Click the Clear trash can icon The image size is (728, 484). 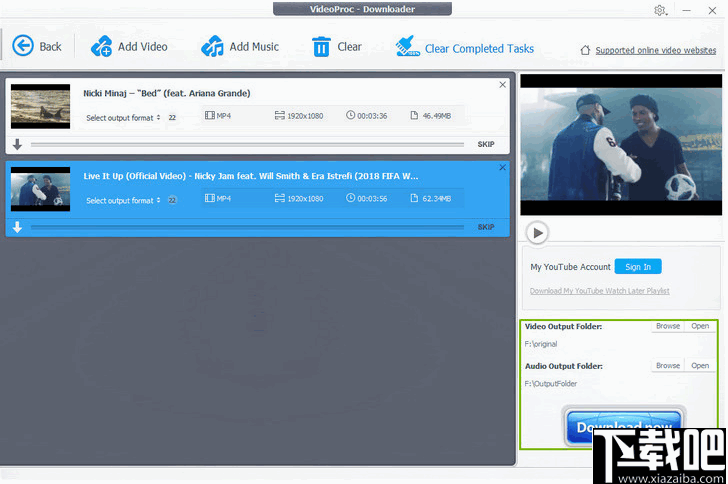point(321,46)
